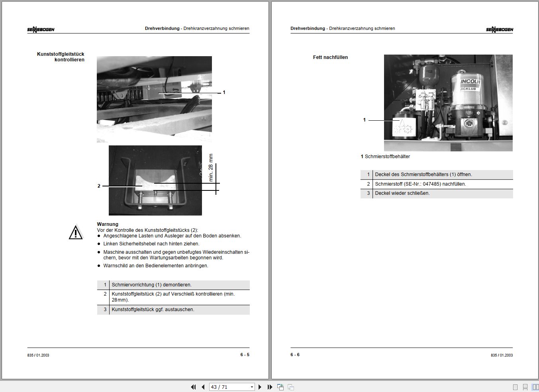Viewport: 539px width, 392px height.
Task: Switch to single page view layout
Action: (515, 387)
